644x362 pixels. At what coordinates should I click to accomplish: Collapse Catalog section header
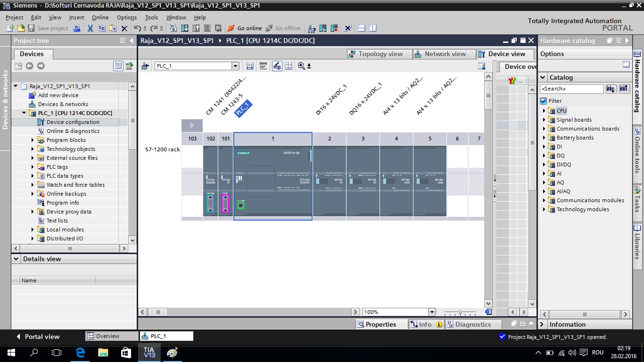coord(543,77)
